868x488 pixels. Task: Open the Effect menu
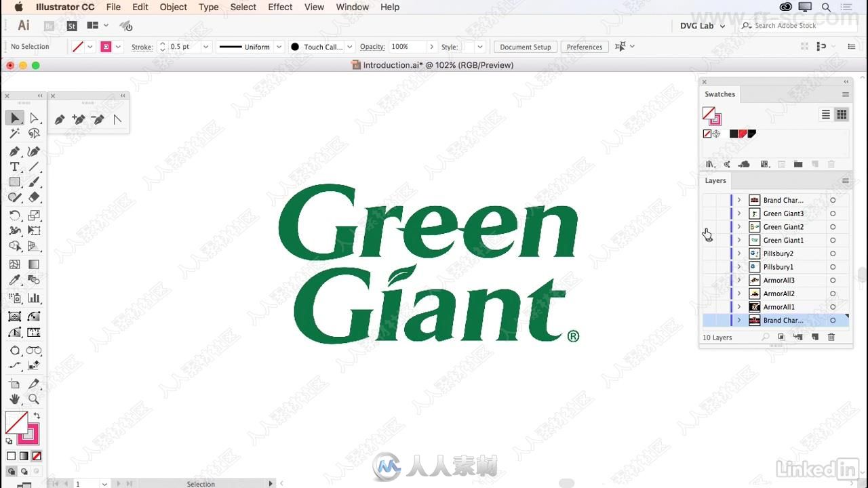click(x=280, y=7)
